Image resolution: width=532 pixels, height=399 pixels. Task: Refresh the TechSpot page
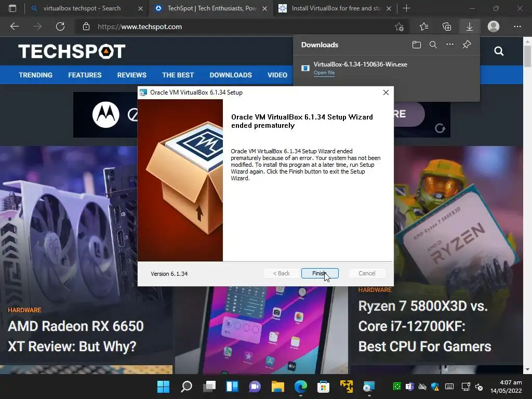coord(60,26)
